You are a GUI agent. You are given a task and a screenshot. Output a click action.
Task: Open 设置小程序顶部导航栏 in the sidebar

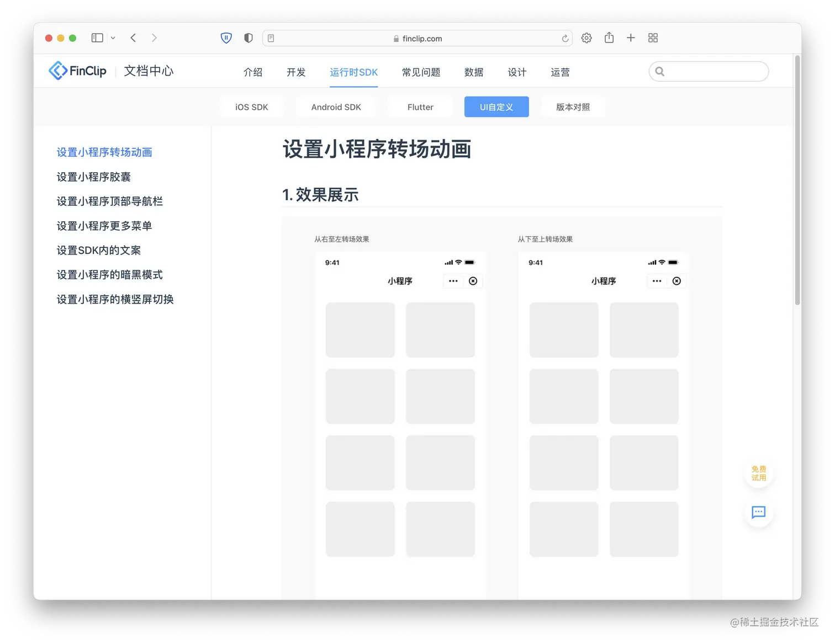(110, 201)
